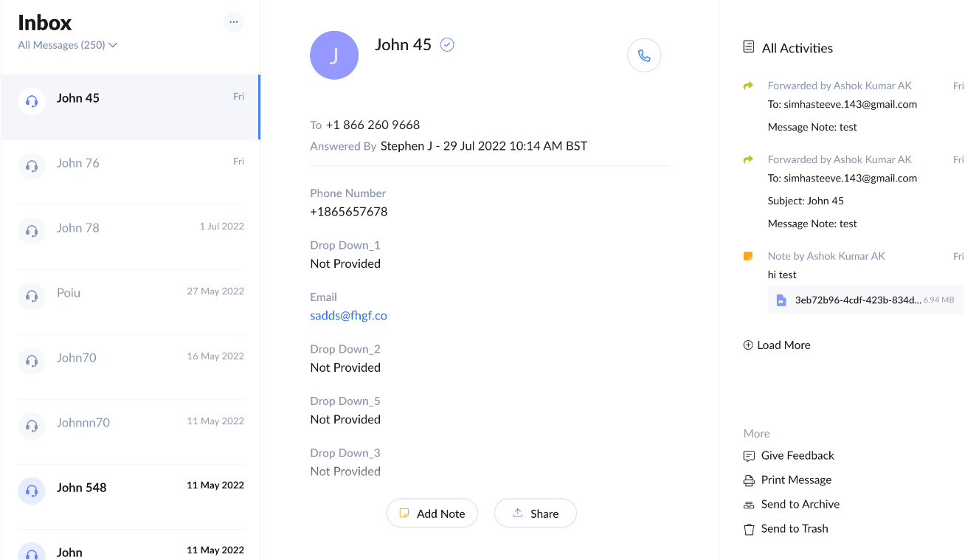Click the verified badge next to John 45
Image resolution: width=979 pixels, height=560 pixels.
pyautogui.click(x=447, y=44)
